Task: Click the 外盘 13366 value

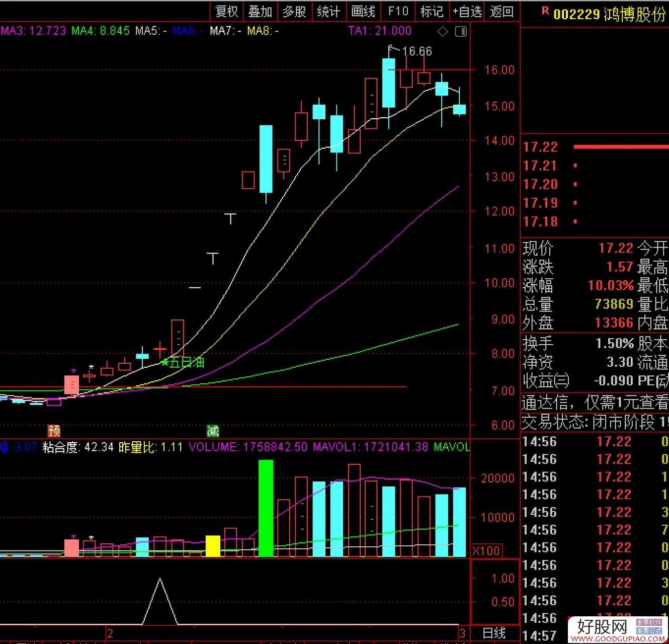Action: tap(614, 323)
